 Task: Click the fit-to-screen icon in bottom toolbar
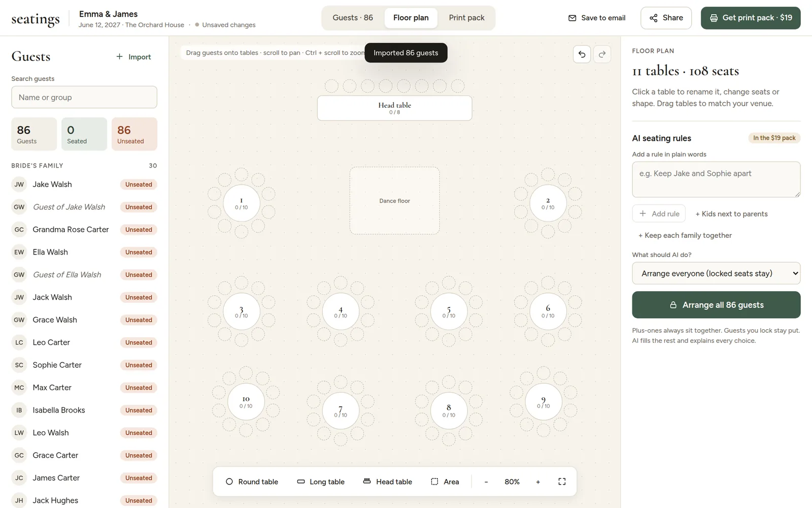point(562,482)
